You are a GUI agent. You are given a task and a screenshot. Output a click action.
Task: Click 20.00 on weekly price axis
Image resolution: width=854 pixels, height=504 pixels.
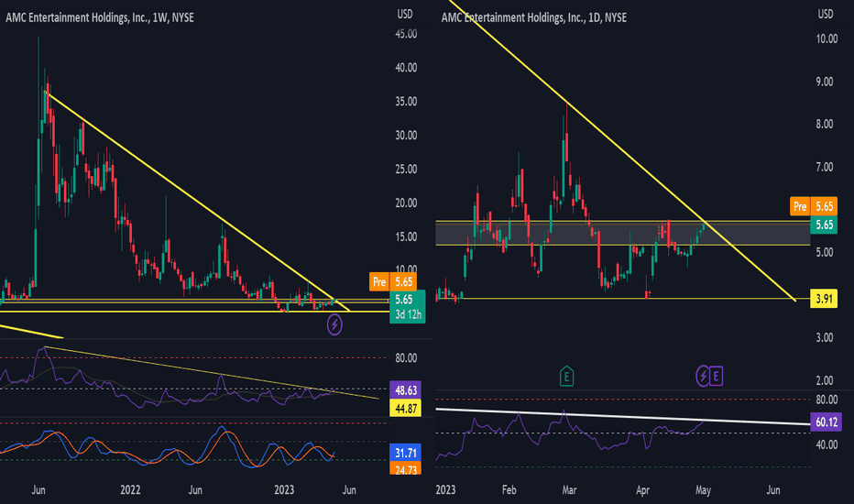406,203
